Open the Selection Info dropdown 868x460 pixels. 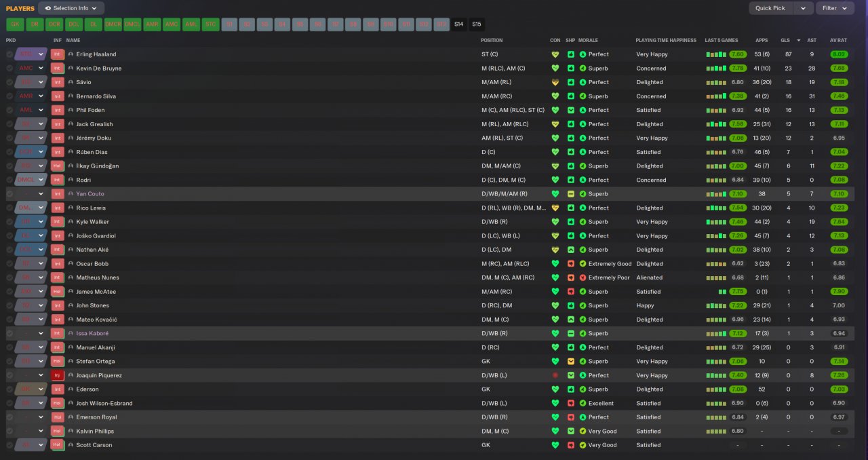point(71,8)
